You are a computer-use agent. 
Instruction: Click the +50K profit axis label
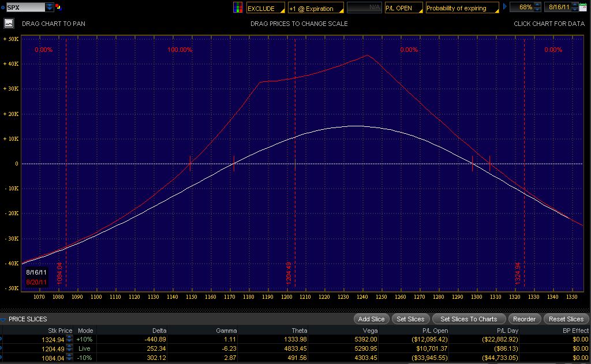point(10,39)
